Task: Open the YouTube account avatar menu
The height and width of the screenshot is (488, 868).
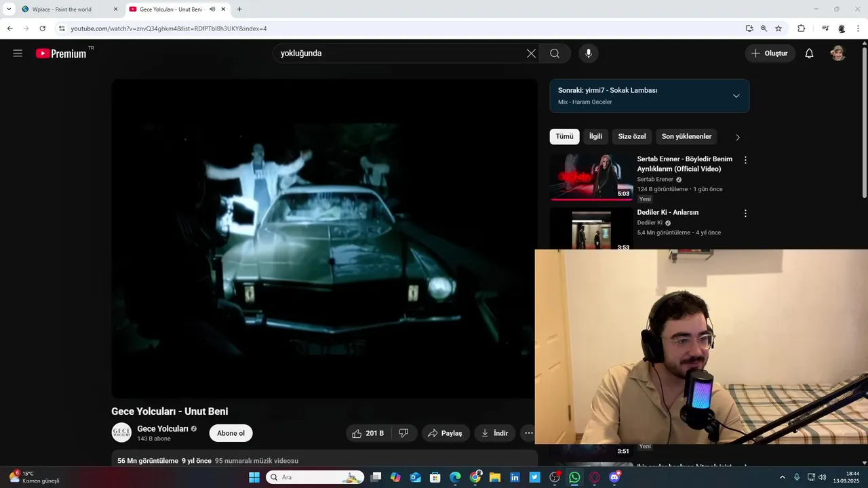Action: coord(838,54)
